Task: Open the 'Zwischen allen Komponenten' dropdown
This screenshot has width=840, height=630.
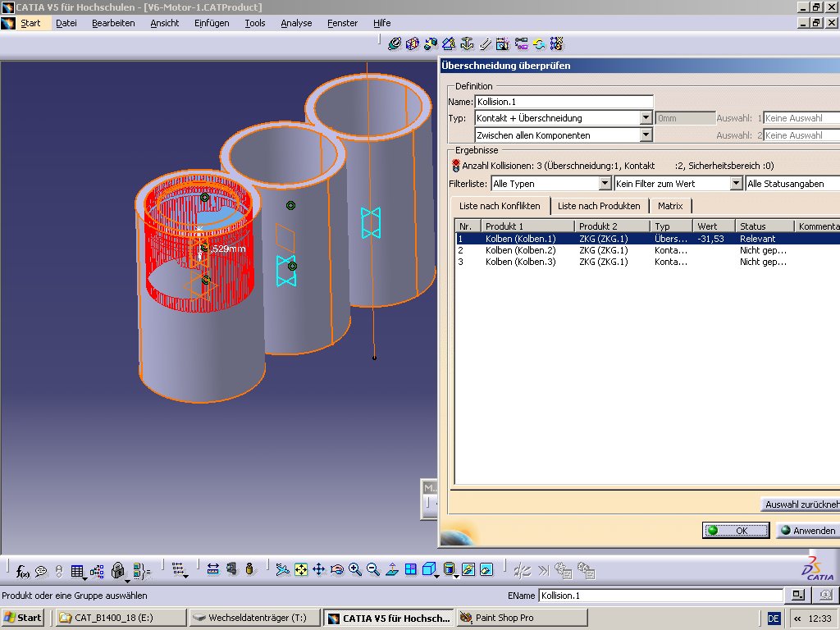Action: coord(646,135)
